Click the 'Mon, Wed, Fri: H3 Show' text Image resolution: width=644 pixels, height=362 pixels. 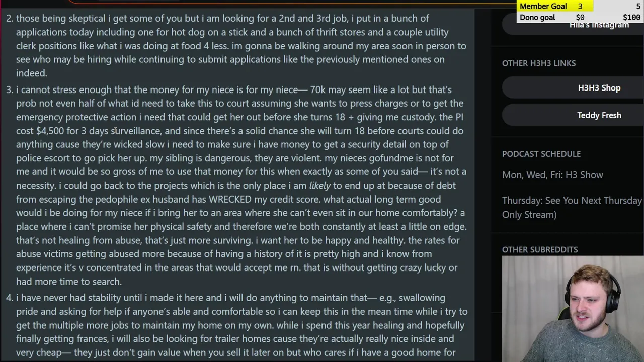click(x=552, y=175)
